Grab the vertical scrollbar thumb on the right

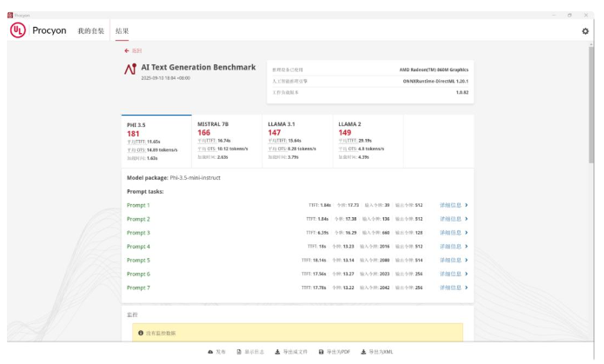coord(591,105)
